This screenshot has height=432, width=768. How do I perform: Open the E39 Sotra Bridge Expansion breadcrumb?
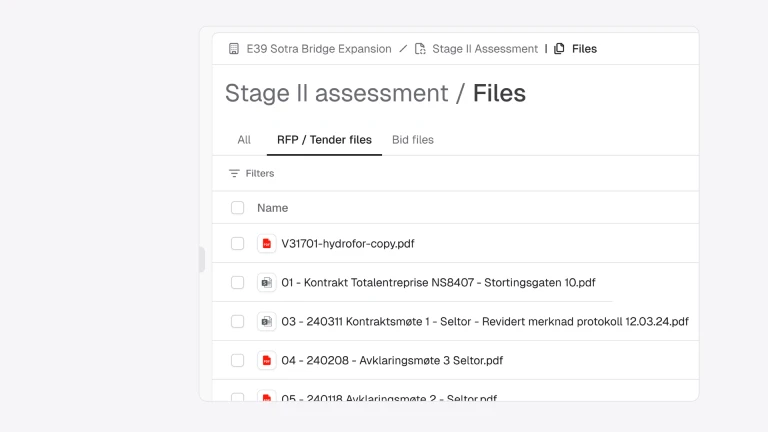tap(319, 49)
